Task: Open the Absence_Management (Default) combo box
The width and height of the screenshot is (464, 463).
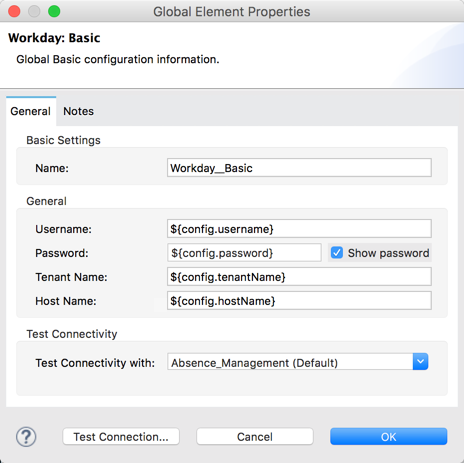Action: [x=297, y=362]
